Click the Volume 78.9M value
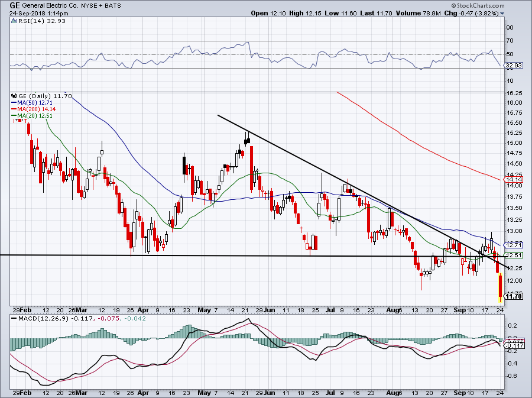The width and height of the screenshot is (532, 398). point(418,13)
